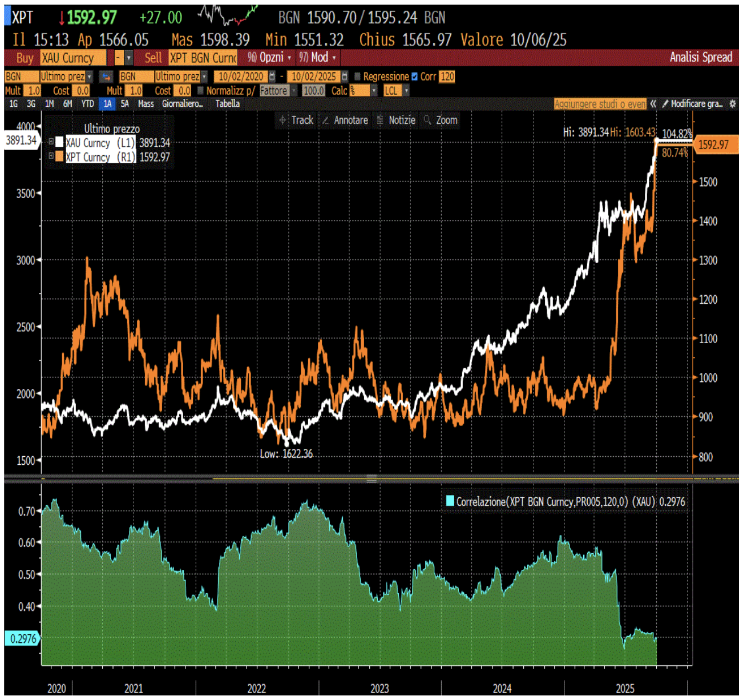Select the YTD time range tab
The height and width of the screenshot is (700, 743).
tap(87, 104)
